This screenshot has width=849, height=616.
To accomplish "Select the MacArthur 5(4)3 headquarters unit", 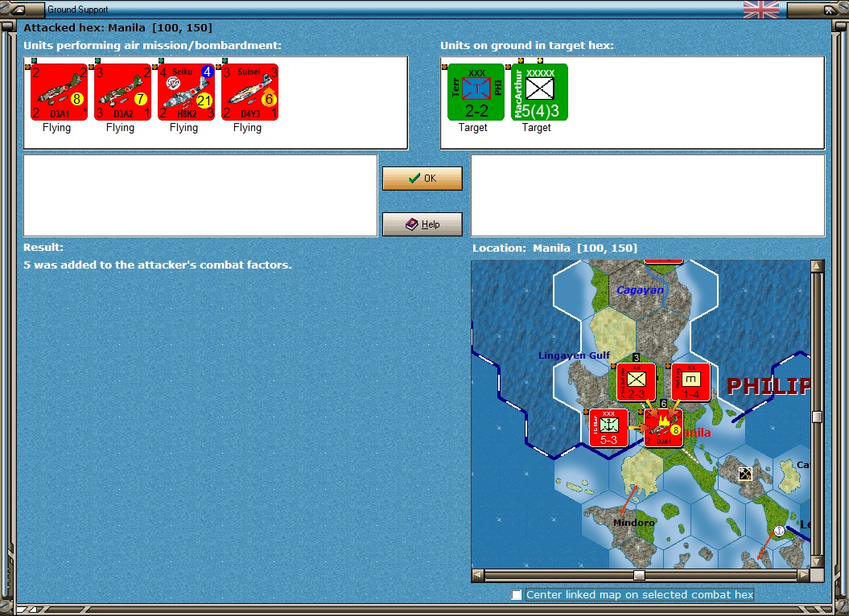I will (x=539, y=92).
